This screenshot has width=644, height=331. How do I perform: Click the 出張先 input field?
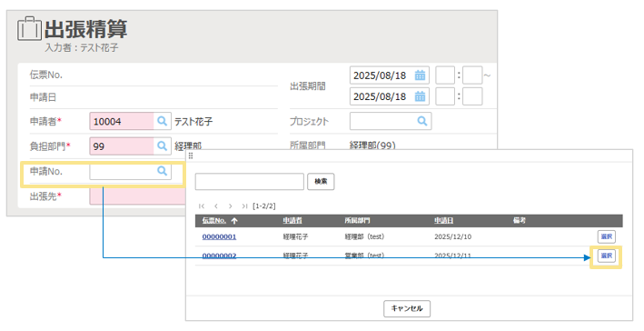coord(138,196)
